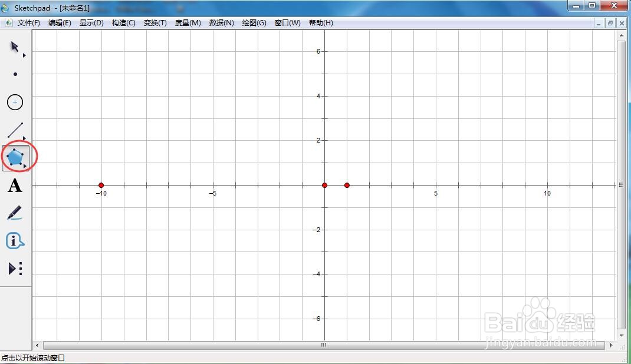Open the 显示(D) menu
The width and height of the screenshot is (631, 364).
click(91, 23)
